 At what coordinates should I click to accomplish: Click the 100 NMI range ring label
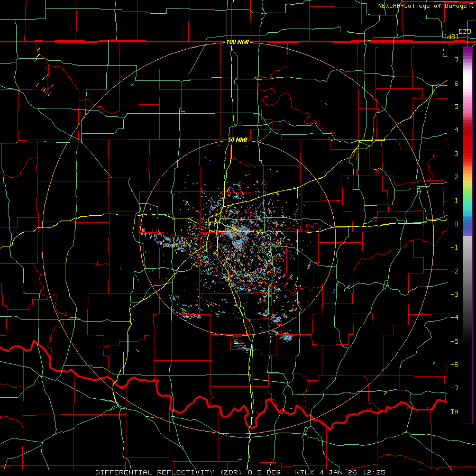point(237,42)
